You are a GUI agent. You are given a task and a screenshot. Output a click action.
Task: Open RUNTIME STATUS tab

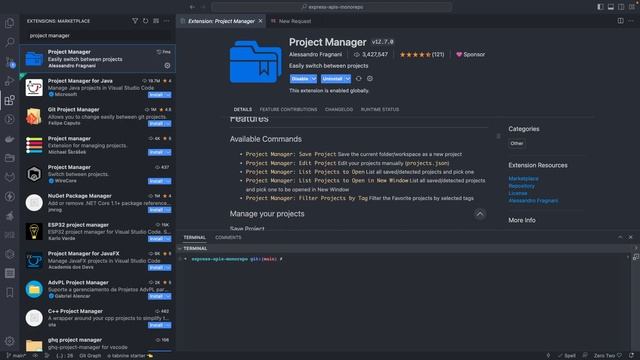tap(380, 109)
